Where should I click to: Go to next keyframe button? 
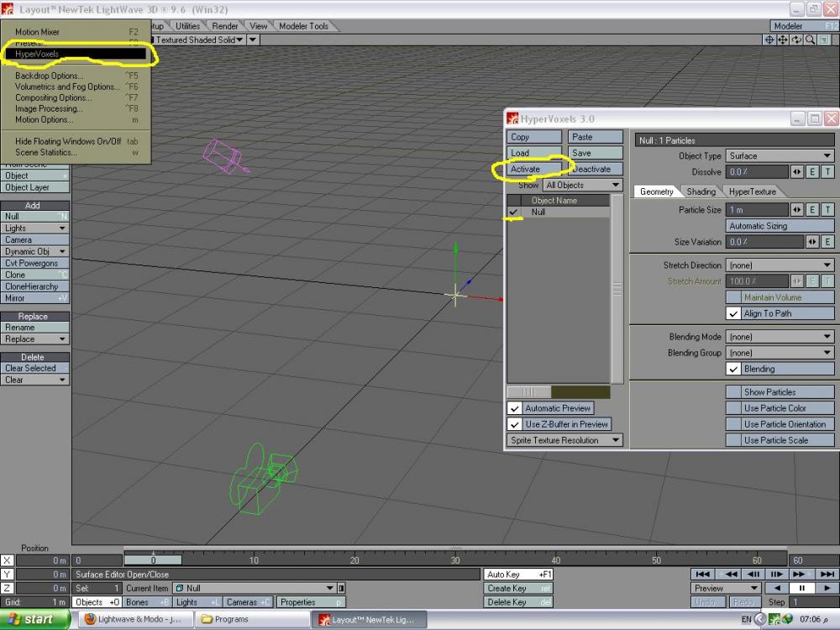pos(801,574)
